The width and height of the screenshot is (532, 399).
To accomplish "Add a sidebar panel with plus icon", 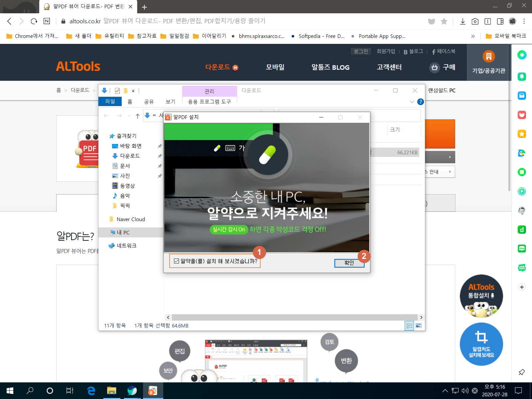I will point(522,287).
